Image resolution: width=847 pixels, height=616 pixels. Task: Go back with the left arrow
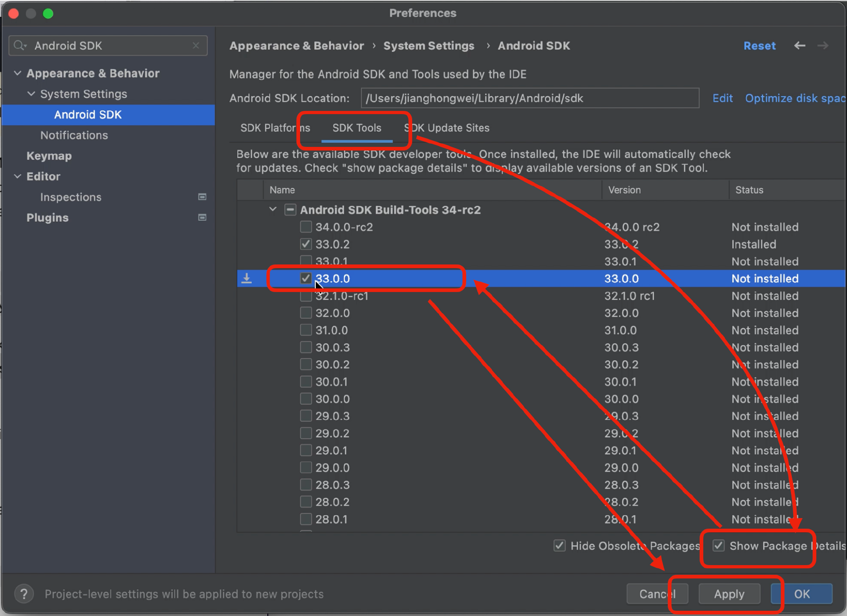coord(799,45)
